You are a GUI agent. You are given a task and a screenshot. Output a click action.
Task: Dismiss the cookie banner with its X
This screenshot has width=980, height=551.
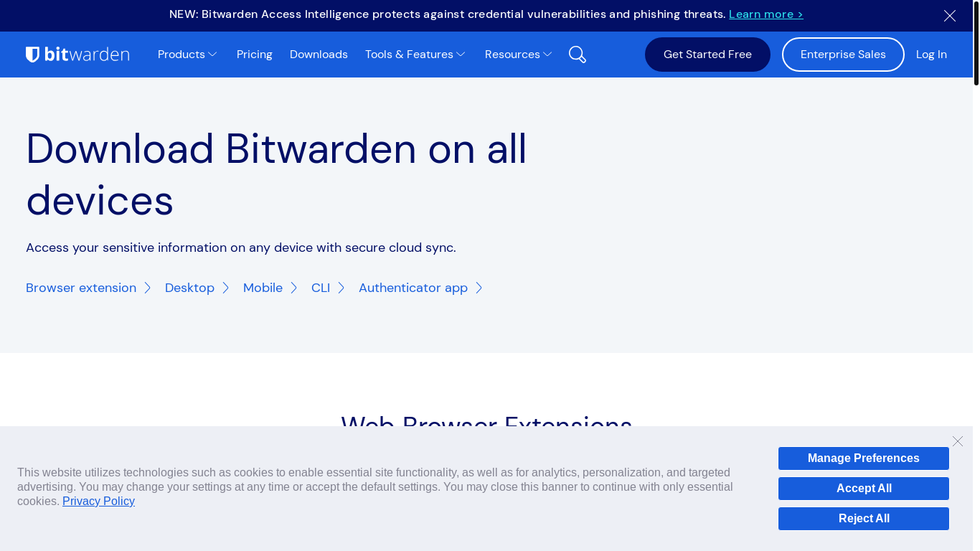pos(958,441)
